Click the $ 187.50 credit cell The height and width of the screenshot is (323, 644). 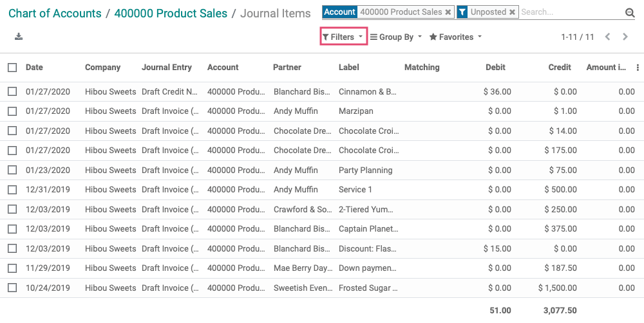(561, 268)
